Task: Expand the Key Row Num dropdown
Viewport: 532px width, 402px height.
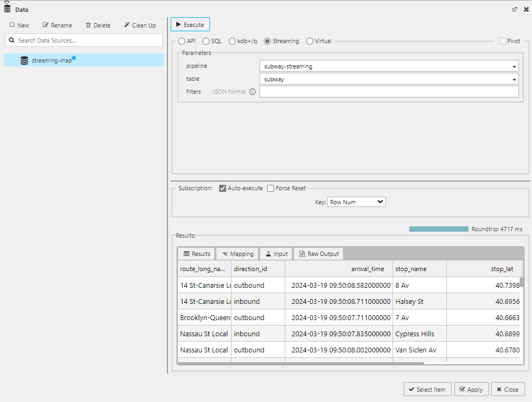Action: pos(356,202)
